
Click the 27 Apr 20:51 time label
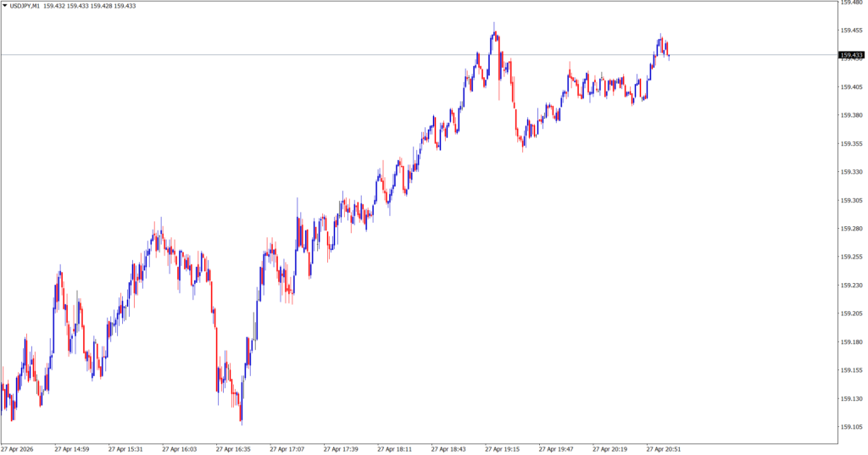coord(664,449)
